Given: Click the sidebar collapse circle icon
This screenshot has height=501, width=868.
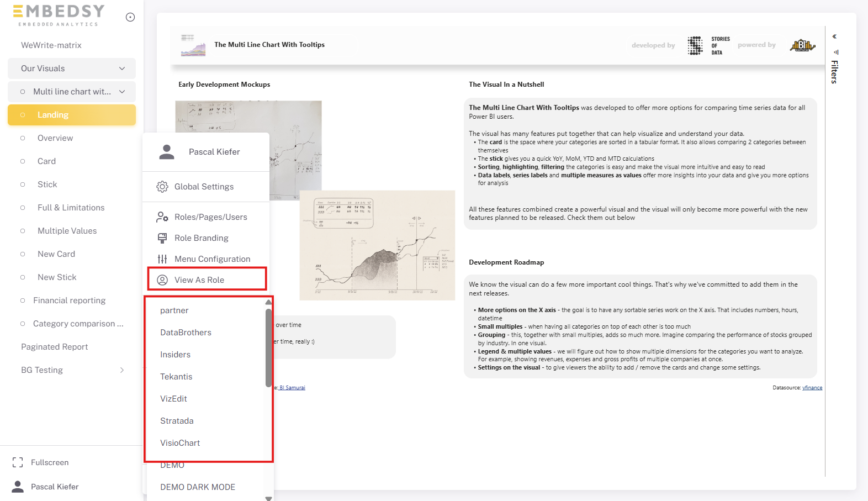Looking at the screenshot, I should pyautogui.click(x=130, y=17).
